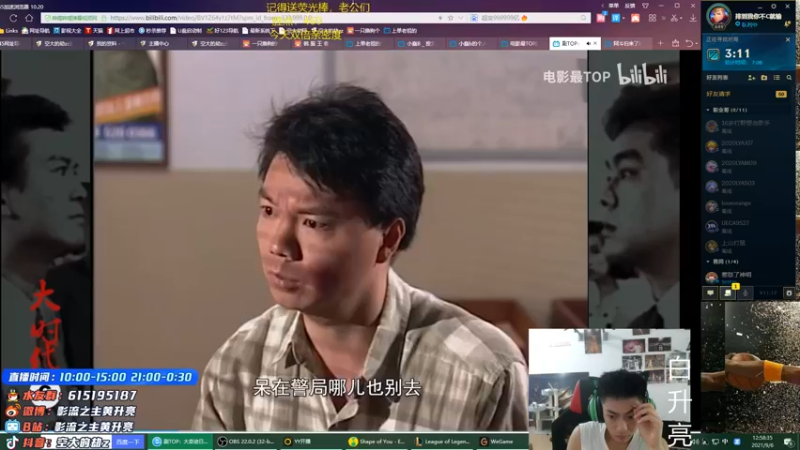This screenshot has width=800, height=450.
Task: Open the 网址导航 bookmark
Action: [36, 31]
